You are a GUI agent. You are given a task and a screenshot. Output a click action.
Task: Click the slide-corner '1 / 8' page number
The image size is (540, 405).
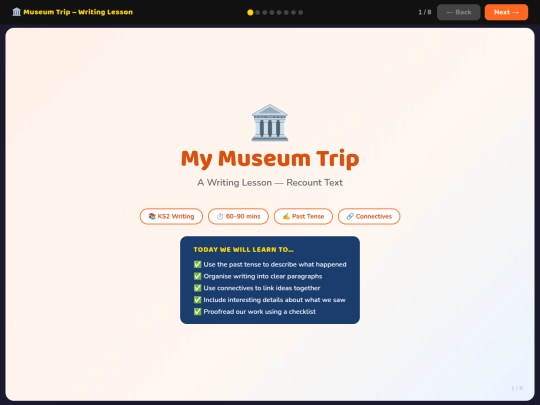(517, 388)
